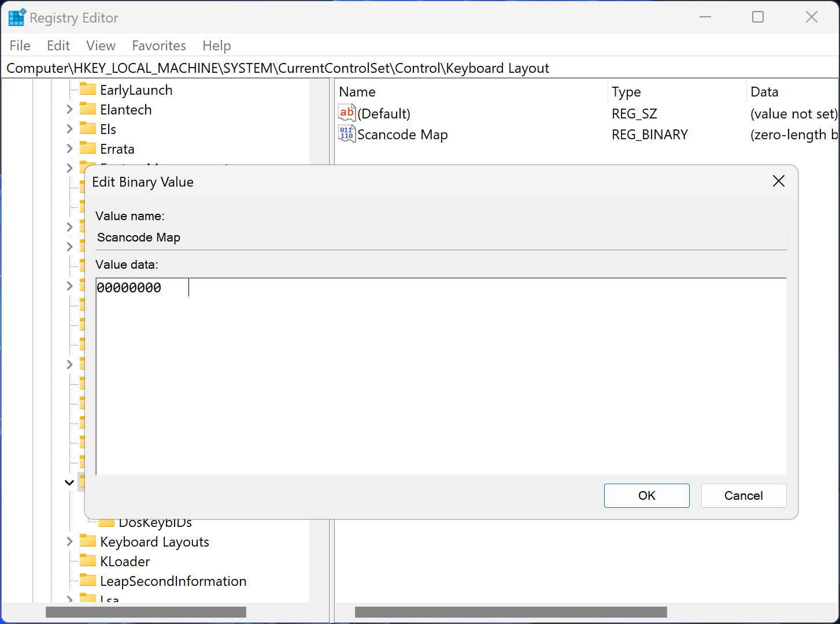Image resolution: width=840 pixels, height=624 pixels.
Task: Open the File menu
Action: point(20,46)
